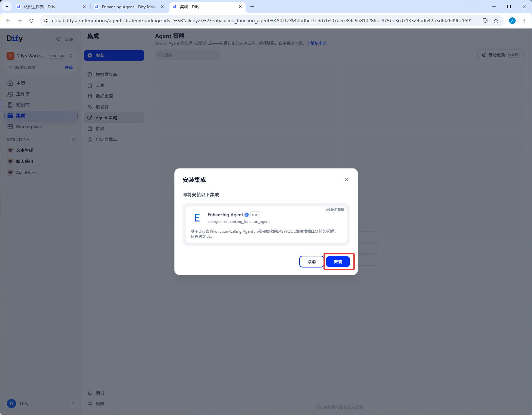This screenshot has height=415, width=532.
Task: Click the AGENT 策略 label on plugin card
Action: click(335, 209)
